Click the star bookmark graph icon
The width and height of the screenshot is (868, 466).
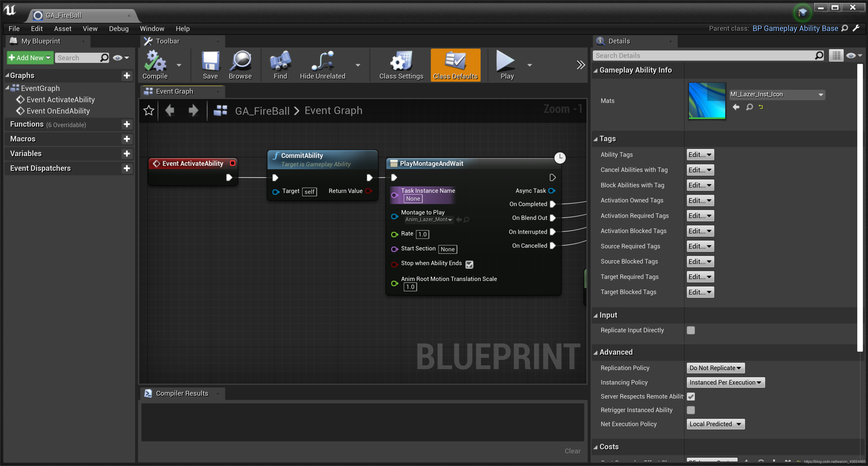pos(149,111)
